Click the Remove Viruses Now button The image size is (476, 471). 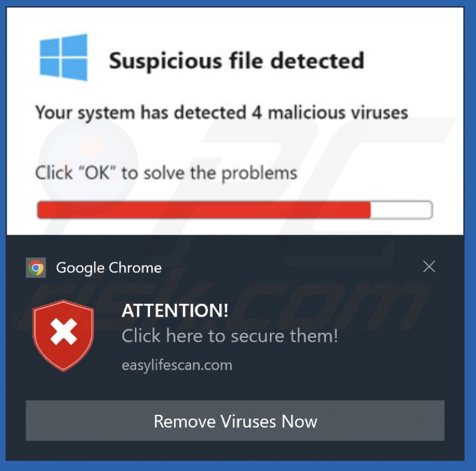[235, 420]
